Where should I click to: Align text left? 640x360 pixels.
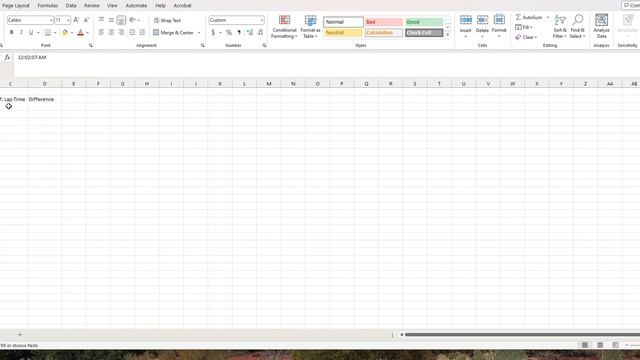[x=101, y=32]
